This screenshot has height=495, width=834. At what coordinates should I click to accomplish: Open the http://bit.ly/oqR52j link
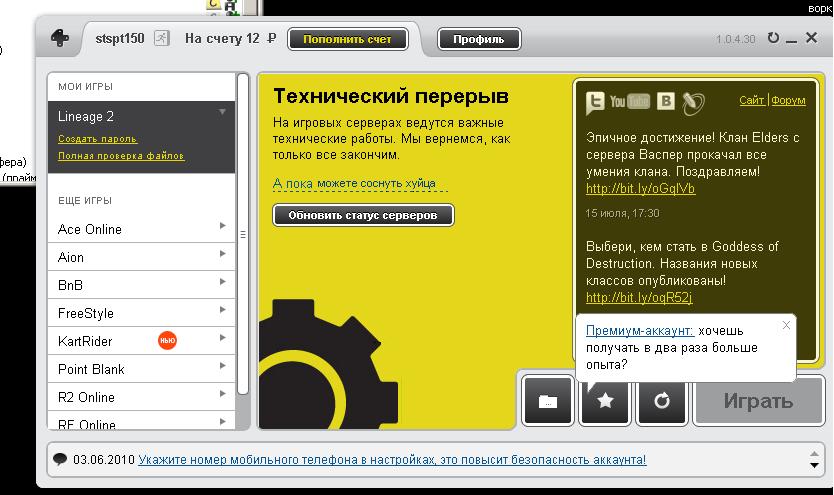(639, 298)
